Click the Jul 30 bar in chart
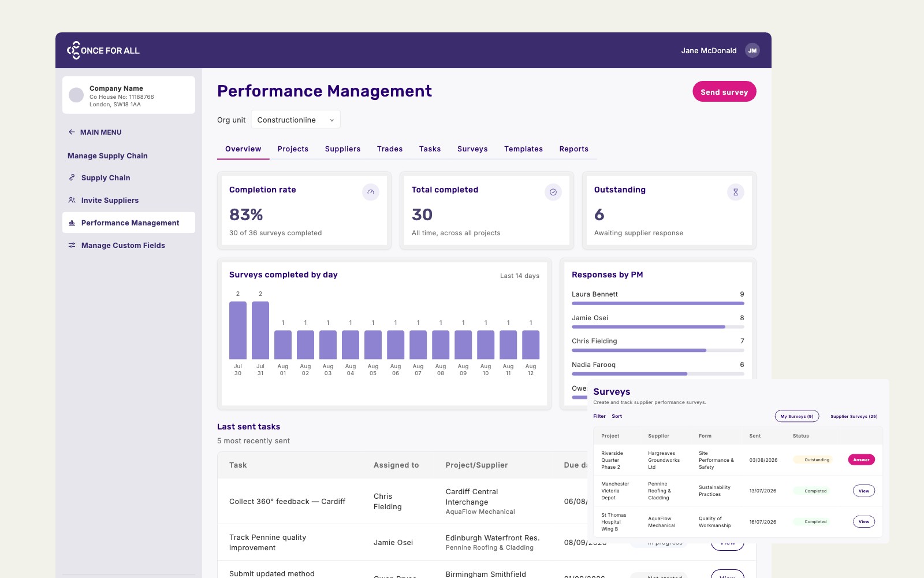Screen dimensions: 924x578 coord(238,330)
